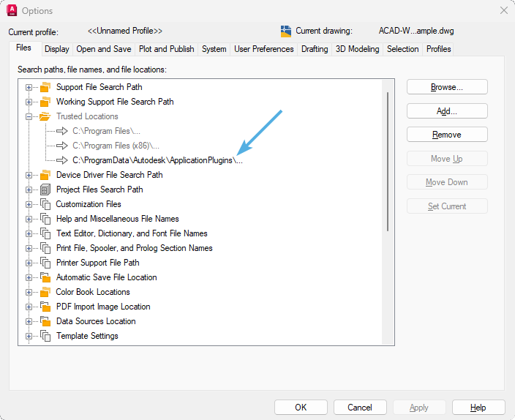Select the System tab
The image size is (515, 420).
pos(214,49)
